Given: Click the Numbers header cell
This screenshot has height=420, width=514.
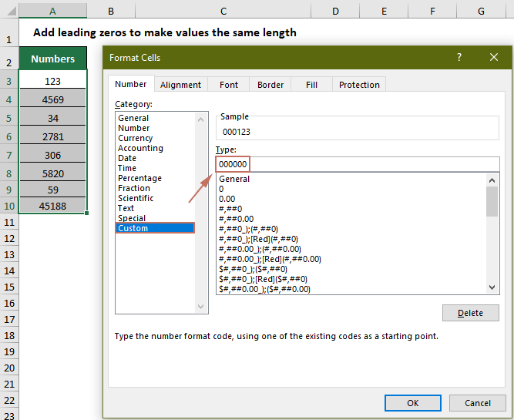Looking at the screenshot, I should pyautogui.click(x=52, y=59).
